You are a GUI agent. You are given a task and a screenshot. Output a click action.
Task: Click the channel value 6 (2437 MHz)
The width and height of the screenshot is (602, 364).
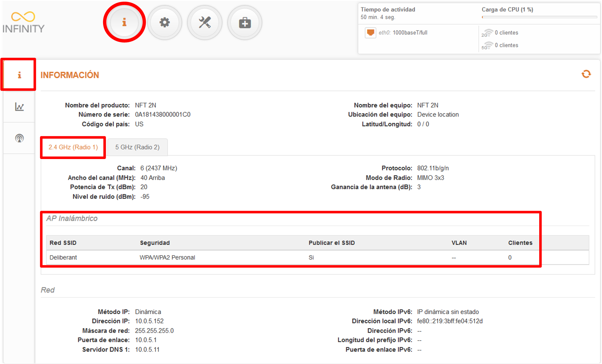158,168
